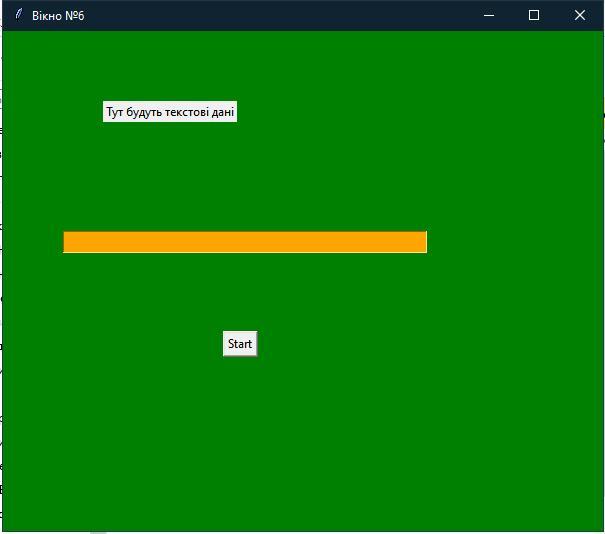Viewport: 605px width, 534px height.
Task: Click the Tkinter feather icon in title bar
Action: [18, 15]
